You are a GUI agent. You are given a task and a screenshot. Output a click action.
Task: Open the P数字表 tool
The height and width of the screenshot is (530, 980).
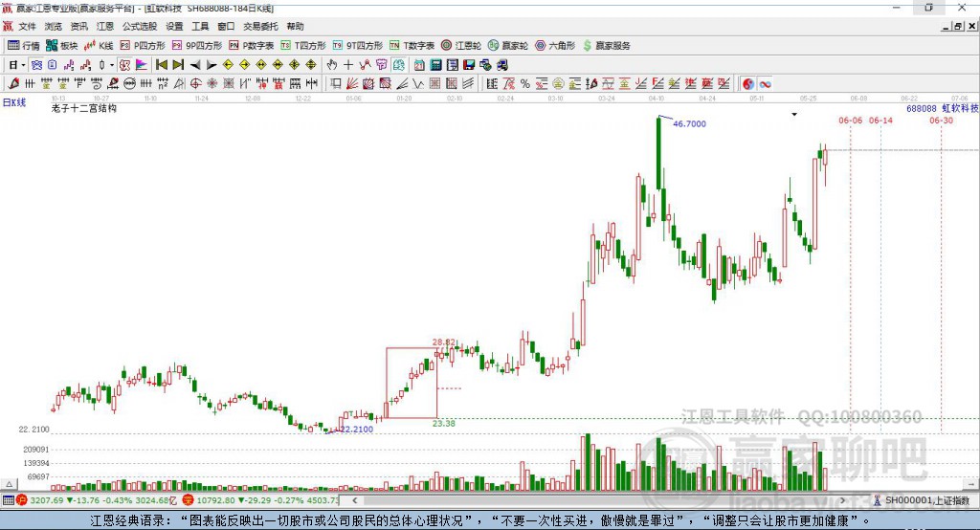coord(252,46)
